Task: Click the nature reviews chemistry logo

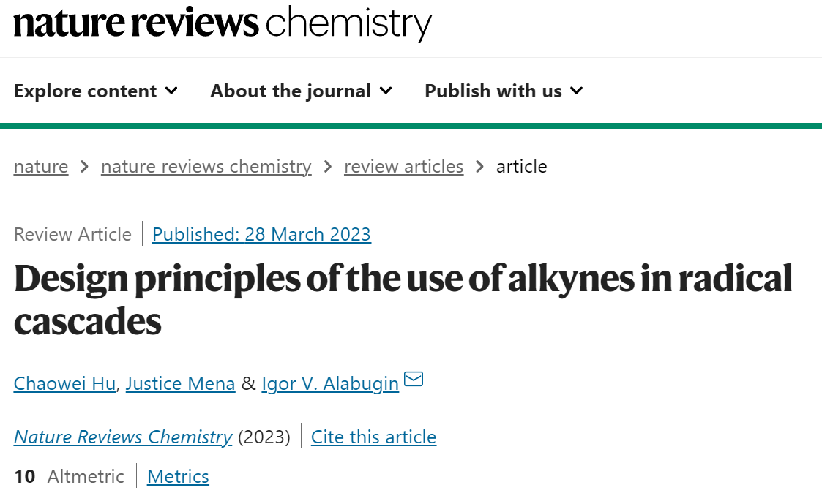Action: pos(223,23)
